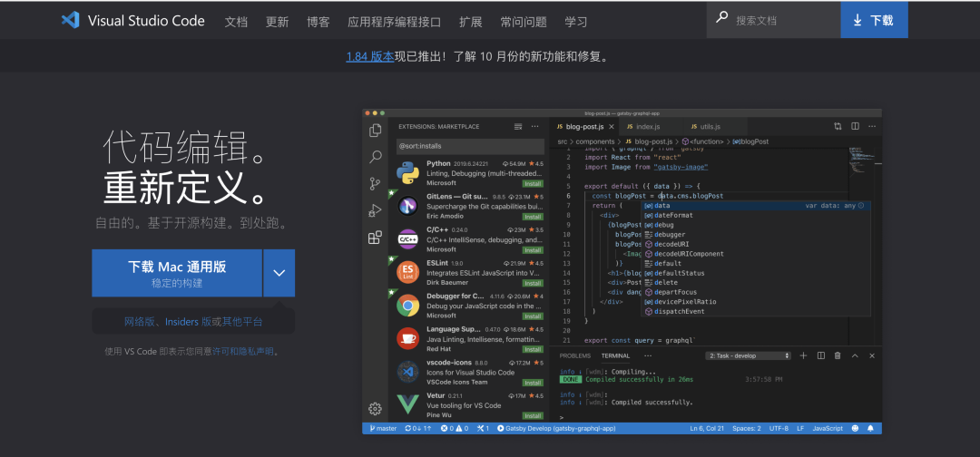The image size is (980, 457).
Task: Open the '2: Task - develop' terminal selector
Action: [x=749, y=355]
